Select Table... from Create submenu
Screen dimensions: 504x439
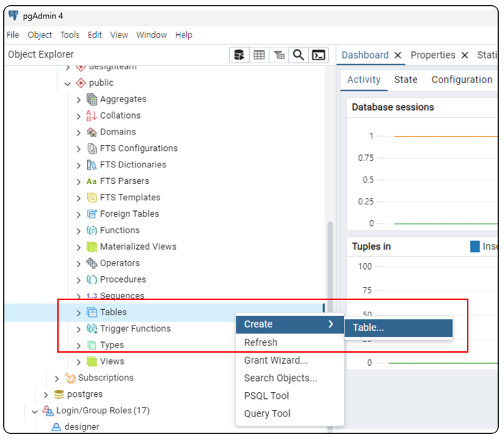point(398,328)
